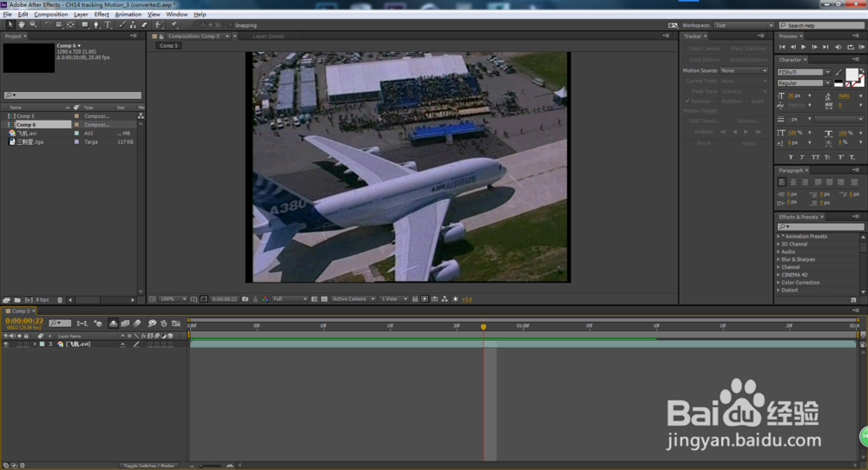Click the Auto-keyframe stopwatch icon

[164, 323]
